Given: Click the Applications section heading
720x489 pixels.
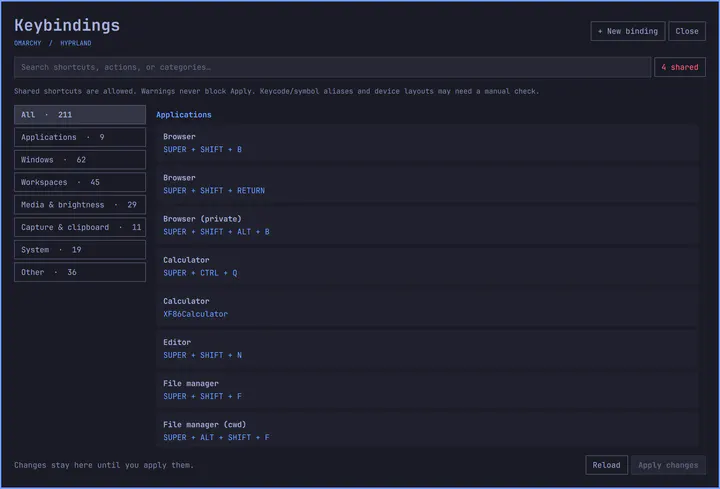Looking at the screenshot, I should (184, 115).
